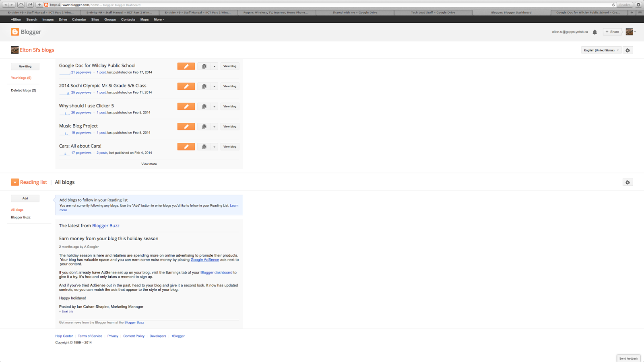Click the pencil edit icon for Cars: All about Cars!
This screenshot has height=362, width=644.
point(186,147)
